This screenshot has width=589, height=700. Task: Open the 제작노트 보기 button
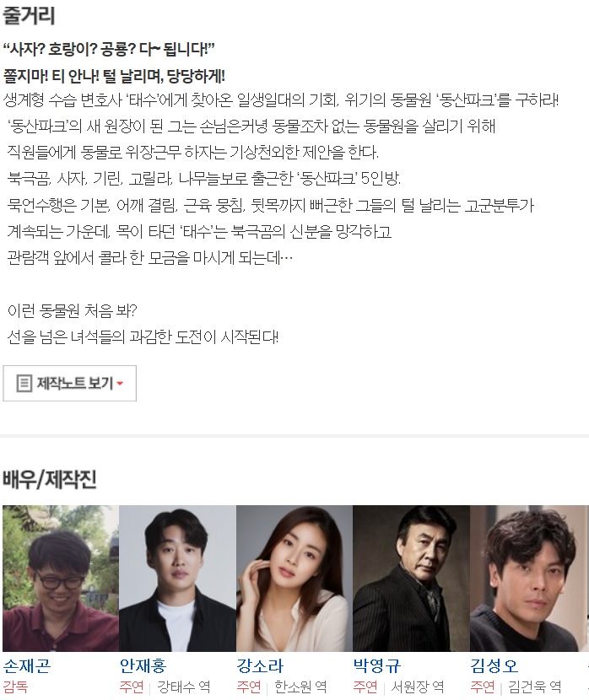(70, 383)
